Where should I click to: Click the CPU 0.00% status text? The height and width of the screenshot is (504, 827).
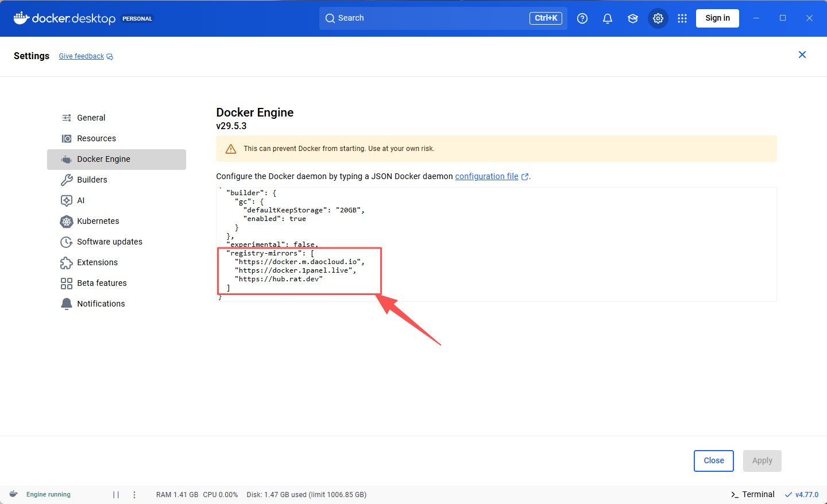click(x=221, y=495)
